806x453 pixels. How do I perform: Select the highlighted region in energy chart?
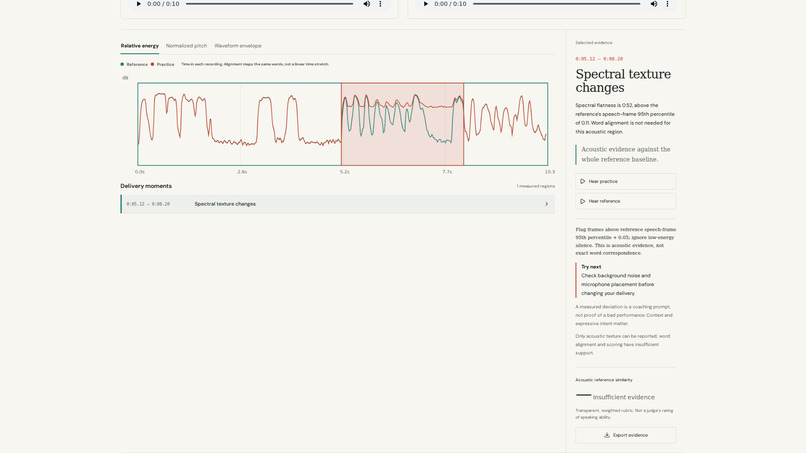pyautogui.click(x=402, y=124)
